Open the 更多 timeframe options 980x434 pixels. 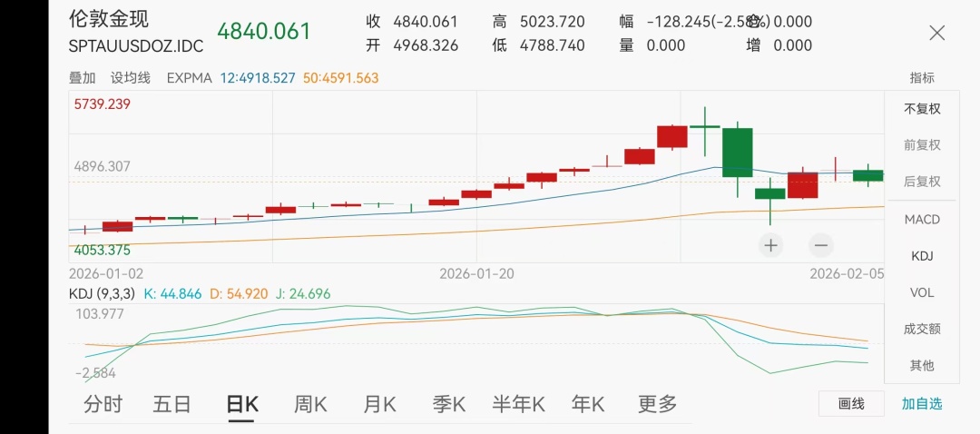tap(657, 405)
